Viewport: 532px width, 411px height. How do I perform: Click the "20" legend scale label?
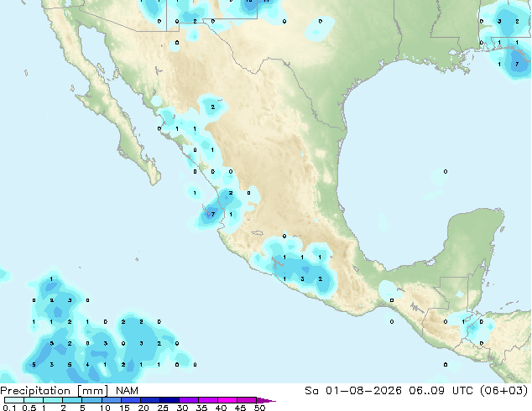click(143, 408)
